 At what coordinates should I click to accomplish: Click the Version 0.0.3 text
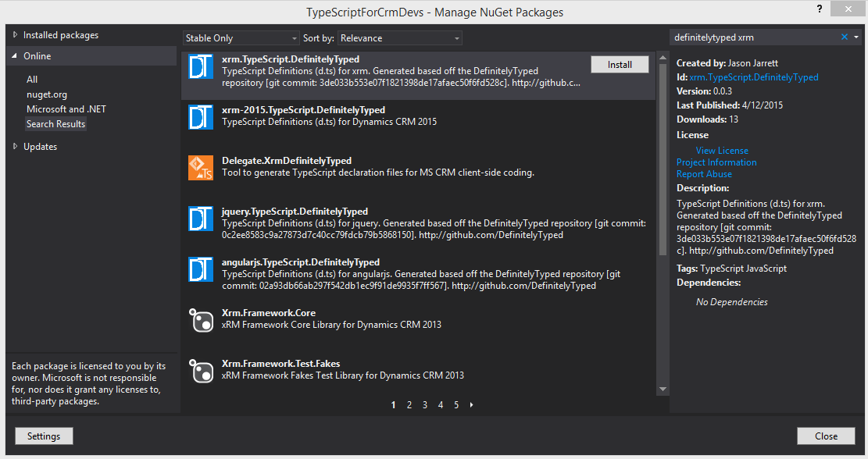[x=704, y=91]
